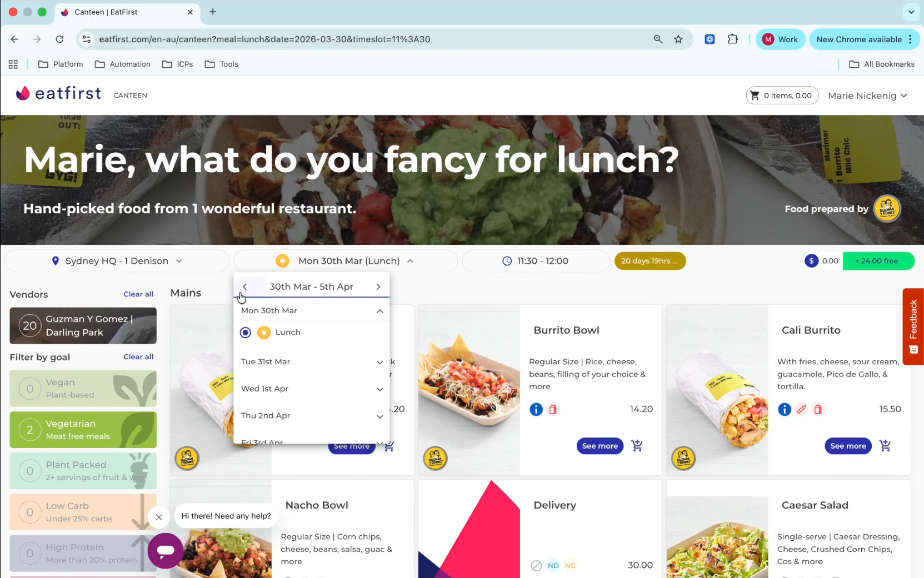Select the Lunch radio button
Viewport: 924px width, 578px height.
pos(246,332)
